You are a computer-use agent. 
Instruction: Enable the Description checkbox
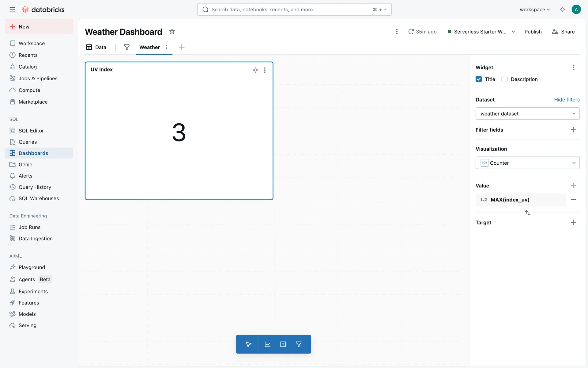pos(504,79)
